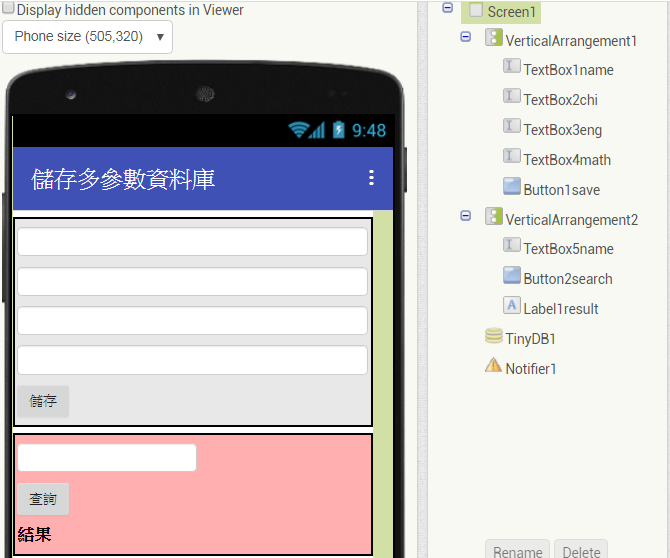Select Button2search in the tree

pyautogui.click(x=568, y=279)
